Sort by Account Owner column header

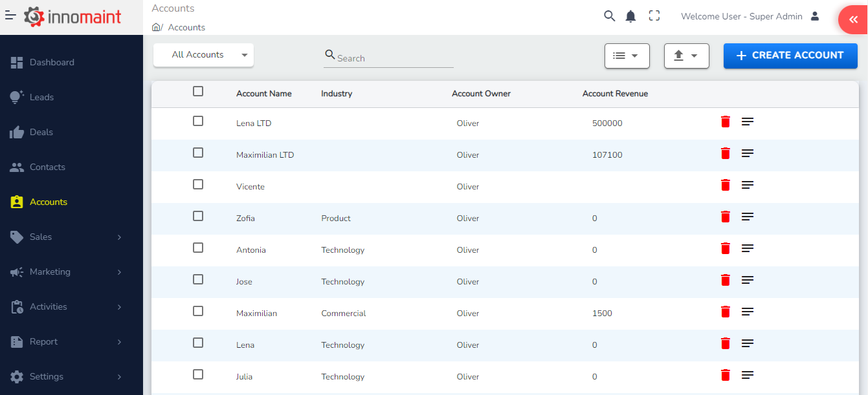click(x=481, y=94)
